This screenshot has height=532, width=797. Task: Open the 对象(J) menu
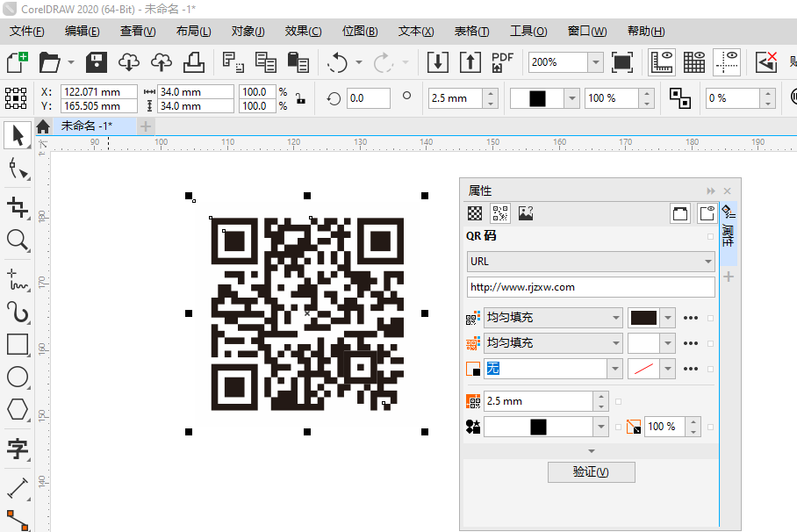[x=248, y=32]
